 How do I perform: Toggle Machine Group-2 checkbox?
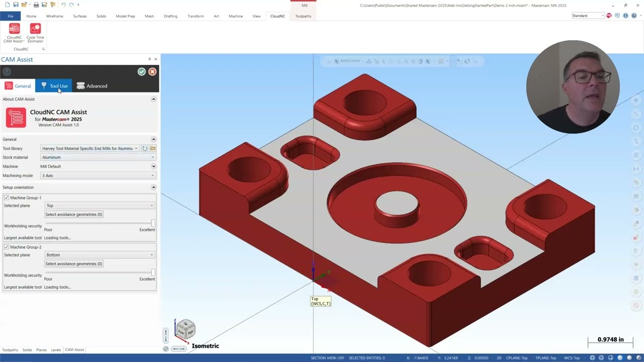point(7,247)
